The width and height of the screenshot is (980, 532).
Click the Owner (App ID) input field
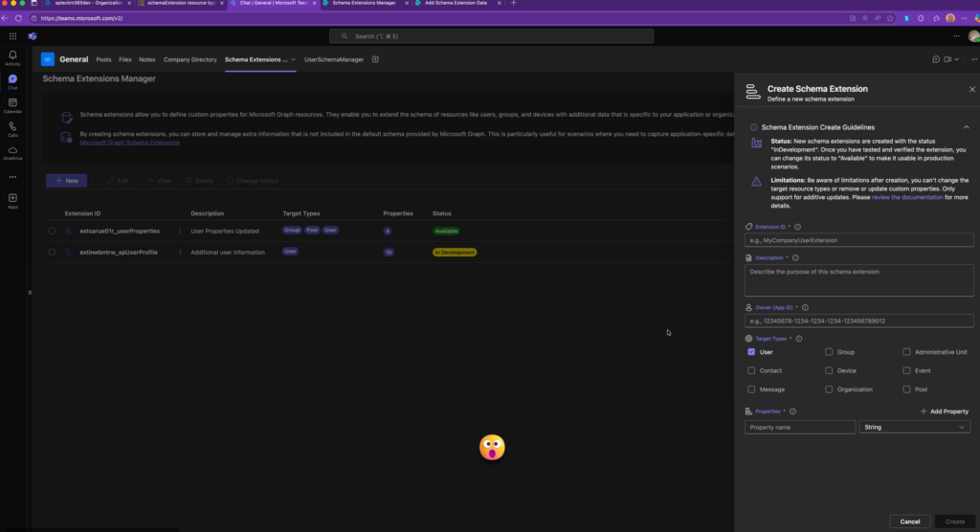pos(858,321)
